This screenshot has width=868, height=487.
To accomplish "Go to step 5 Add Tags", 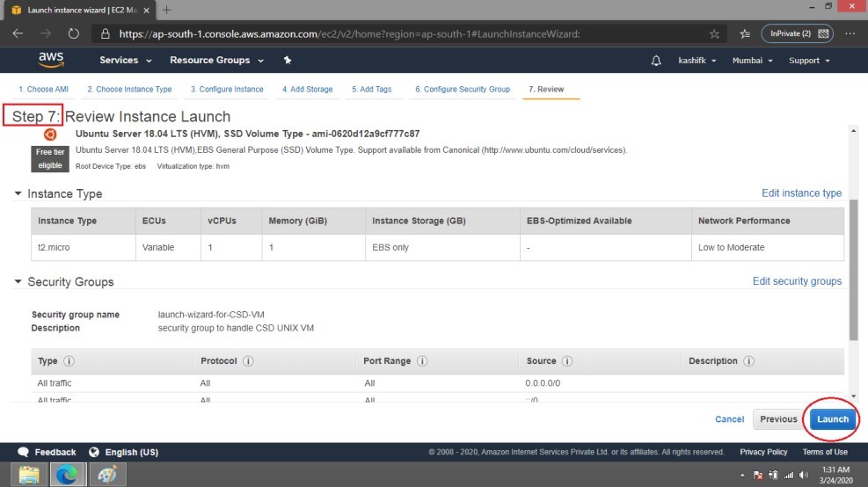I will pos(371,89).
